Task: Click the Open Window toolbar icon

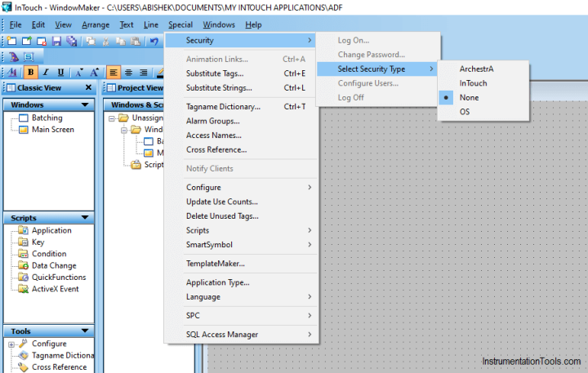Action: 27,41
